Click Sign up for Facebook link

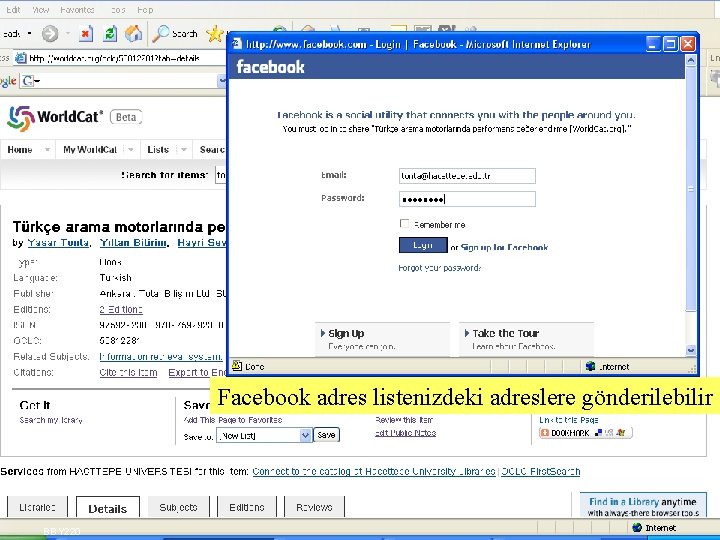504,248
